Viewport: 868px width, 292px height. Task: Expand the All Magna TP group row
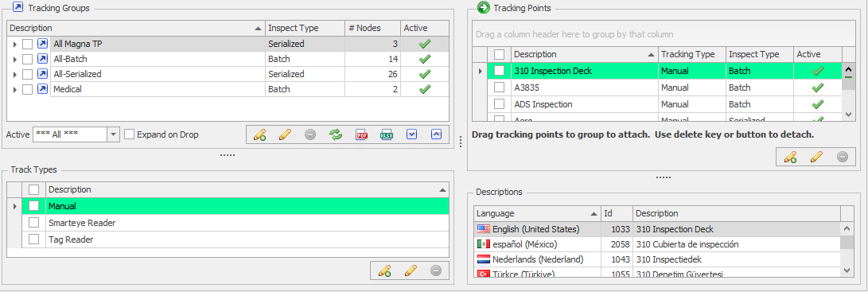(x=15, y=45)
